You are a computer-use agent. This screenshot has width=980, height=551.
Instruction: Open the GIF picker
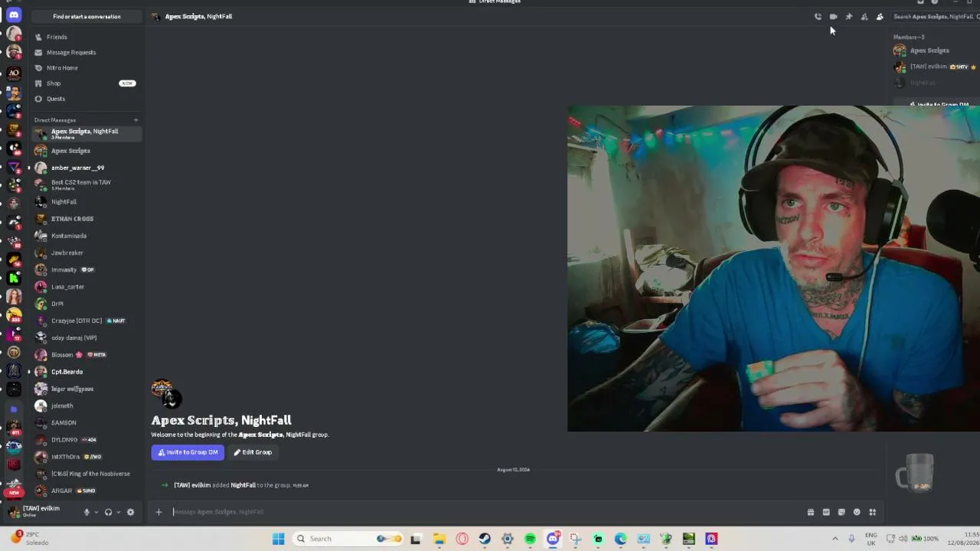[x=826, y=512]
